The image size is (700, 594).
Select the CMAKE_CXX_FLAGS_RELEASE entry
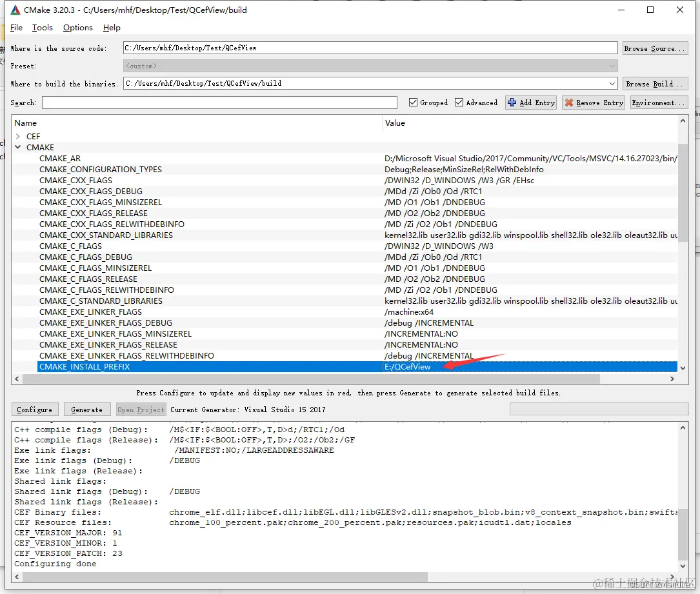point(94,213)
